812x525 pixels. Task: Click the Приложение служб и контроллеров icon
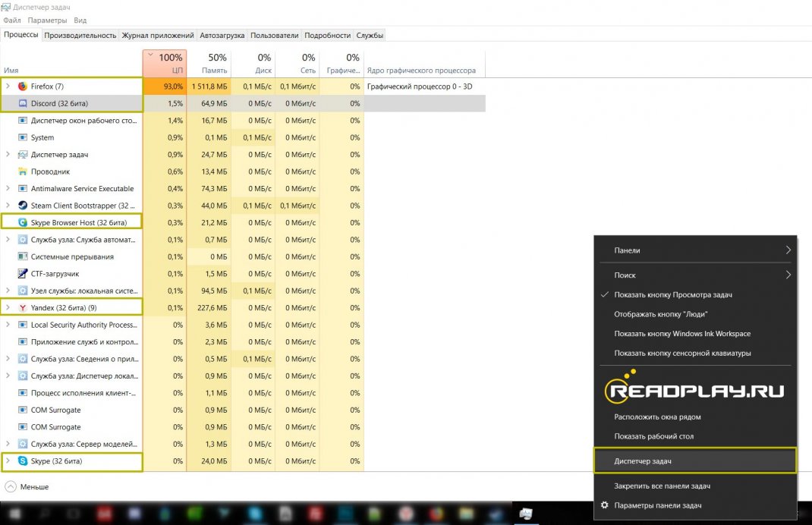click(22, 341)
